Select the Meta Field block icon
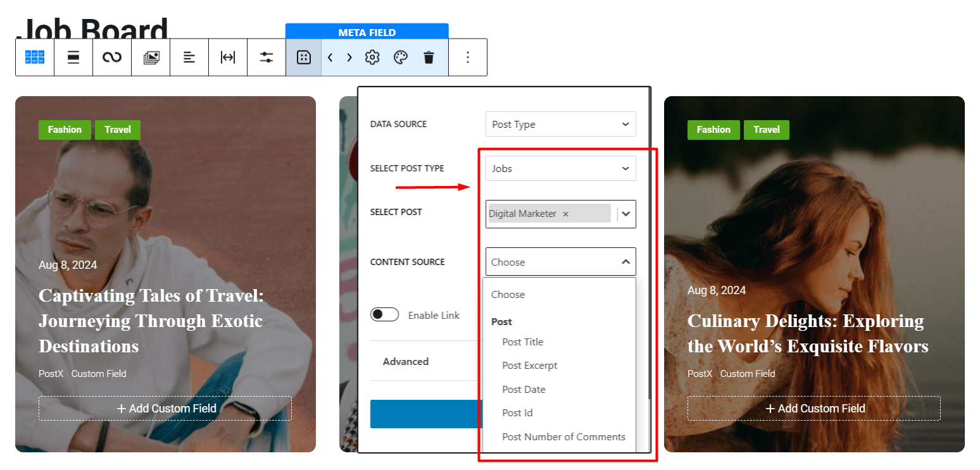980x470 pixels. (303, 57)
